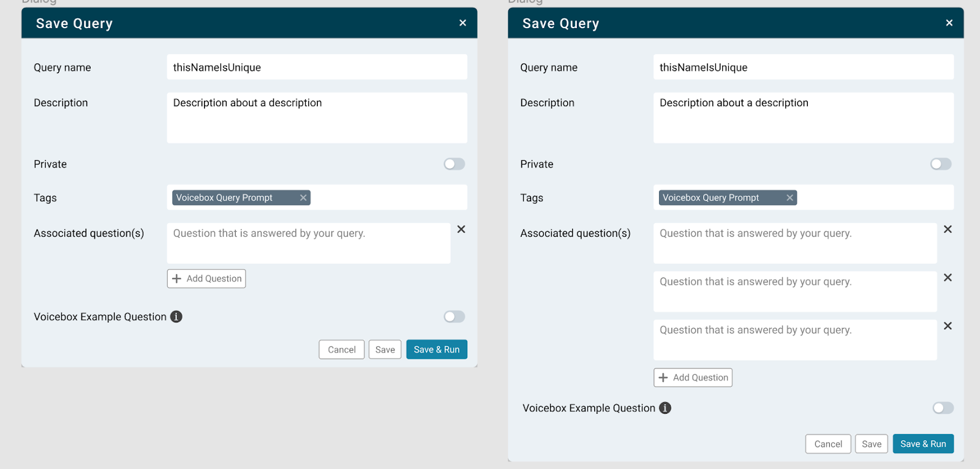This screenshot has width=980, height=469.
Task: Click Add Question button in right dialog
Action: (693, 378)
